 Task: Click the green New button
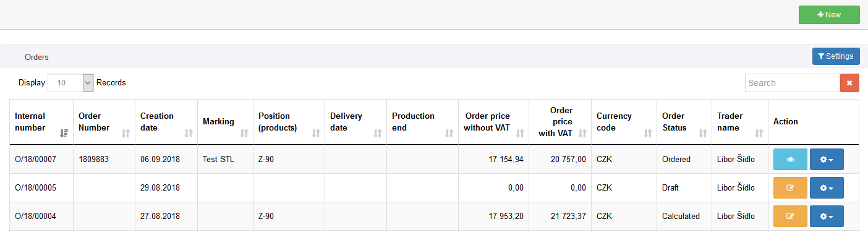tap(829, 15)
